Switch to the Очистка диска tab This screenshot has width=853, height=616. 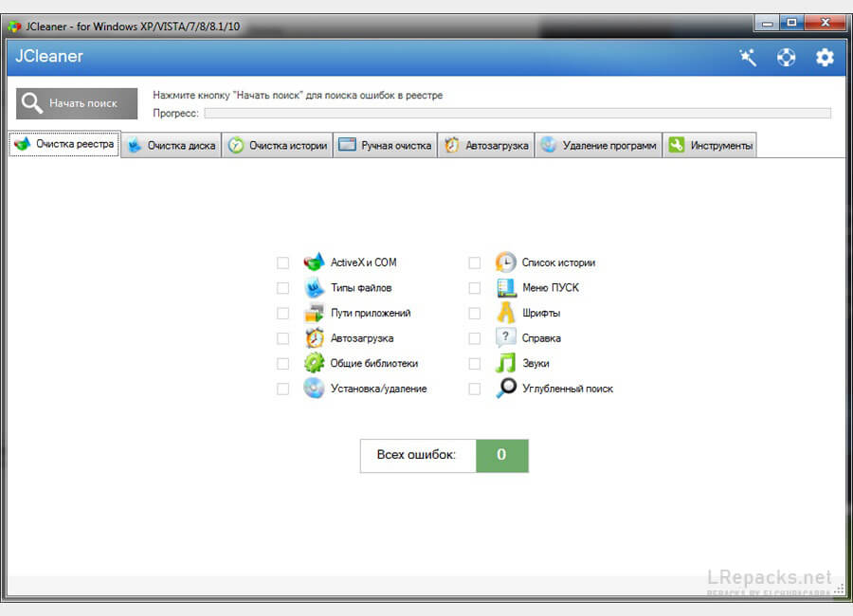click(172, 146)
